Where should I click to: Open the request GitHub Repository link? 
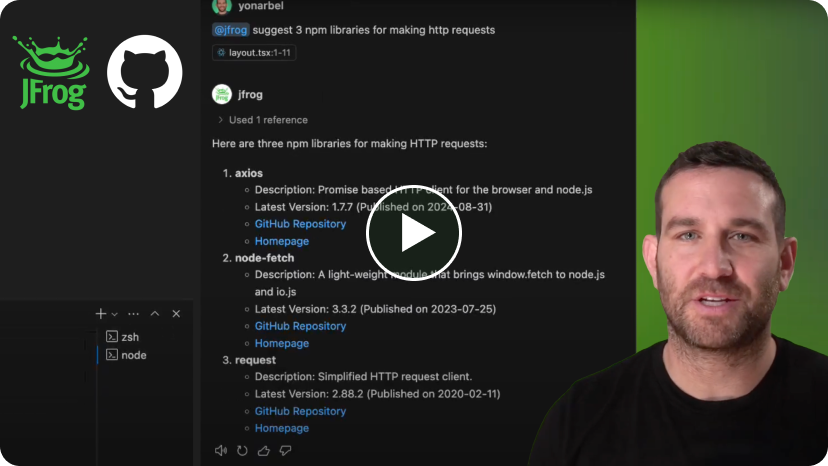[x=300, y=411]
